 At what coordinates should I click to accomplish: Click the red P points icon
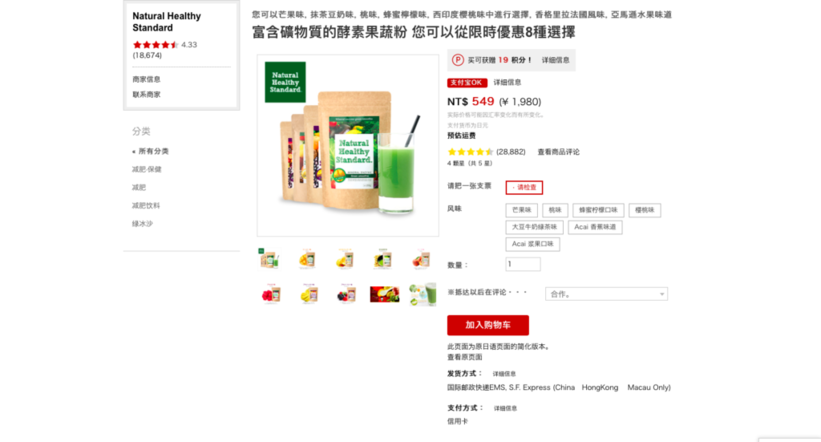458,60
